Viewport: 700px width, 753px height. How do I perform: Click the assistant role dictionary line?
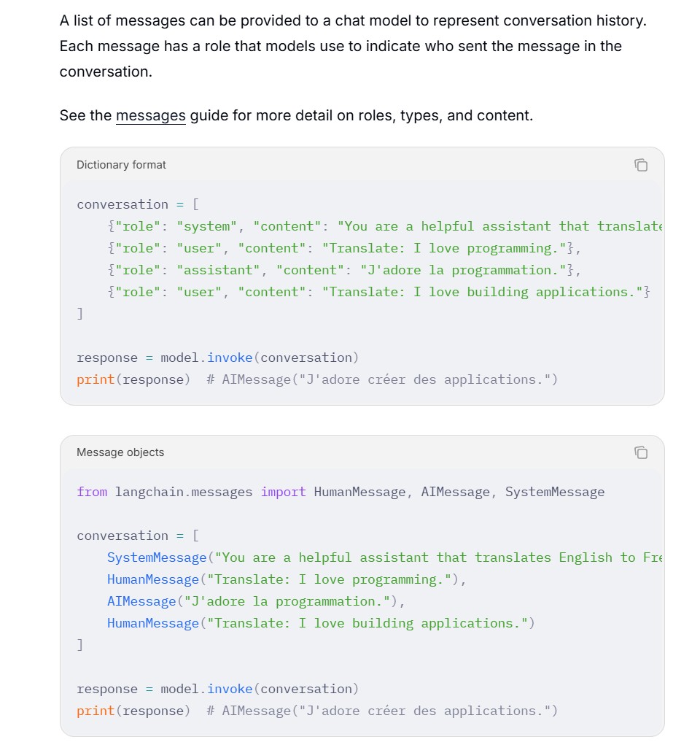[344, 270]
